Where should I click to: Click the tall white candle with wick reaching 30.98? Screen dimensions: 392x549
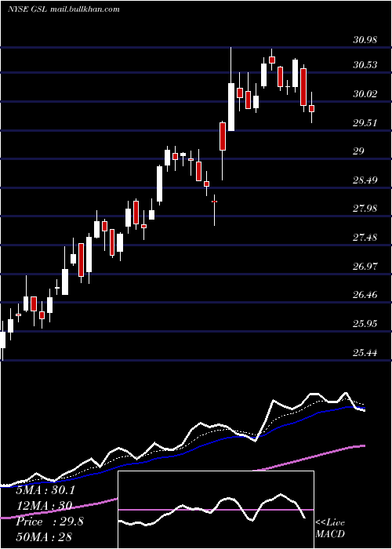click(231, 107)
